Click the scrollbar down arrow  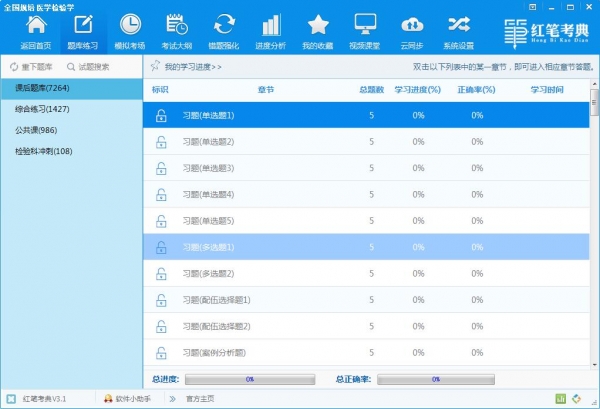[594, 365]
